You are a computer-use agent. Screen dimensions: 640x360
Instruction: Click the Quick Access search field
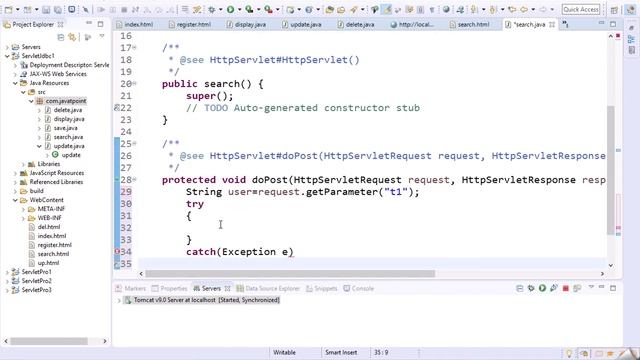(x=581, y=9)
